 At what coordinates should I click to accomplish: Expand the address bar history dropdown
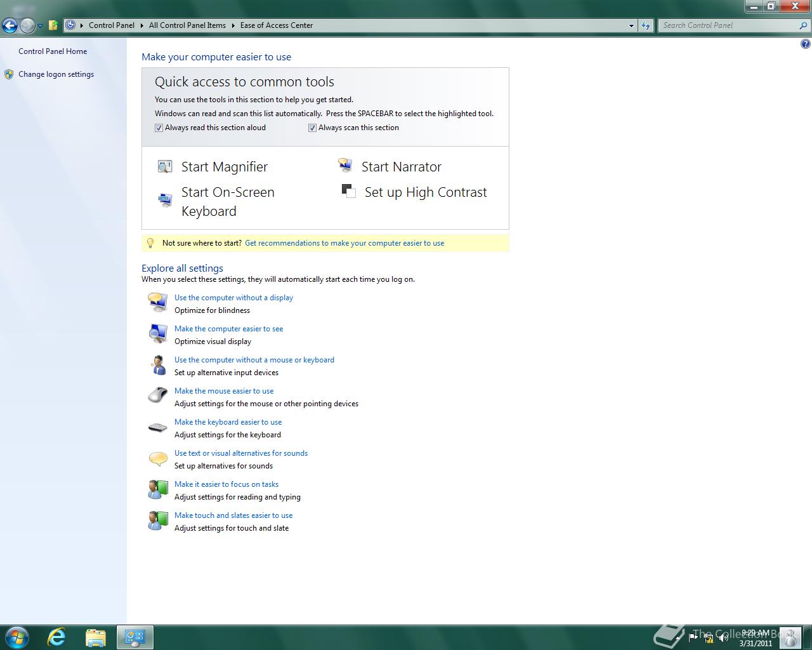tap(631, 25)
